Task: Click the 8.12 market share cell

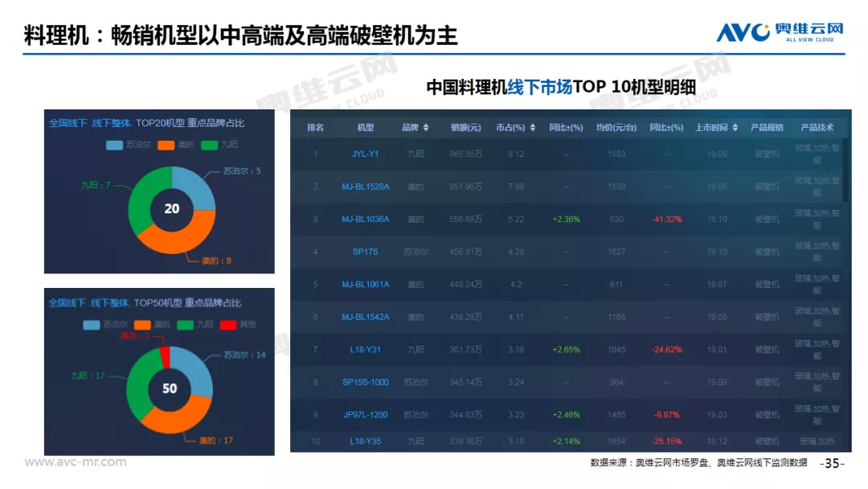Action: click(x=516, y=154)
